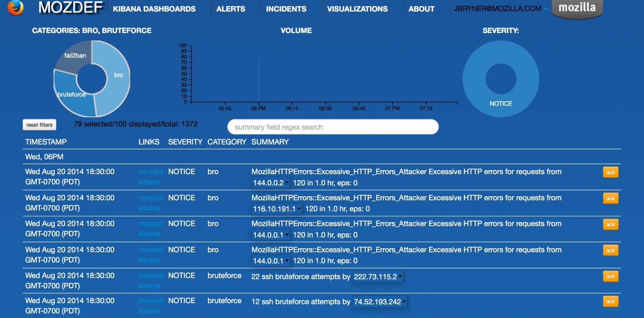
Task: Click the 05:45 axis label
Action: 225,108
